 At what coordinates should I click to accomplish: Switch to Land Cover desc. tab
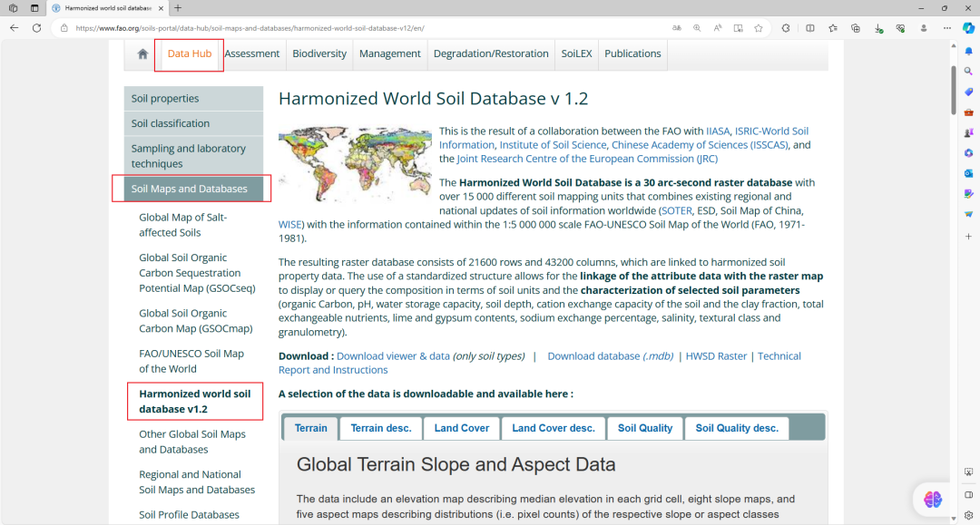[x=554, y=428]
